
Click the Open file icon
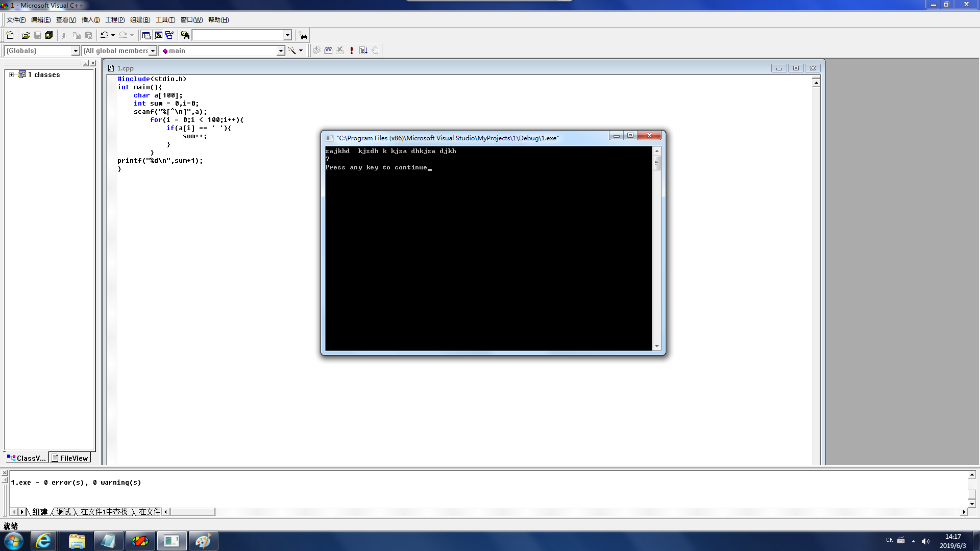tap(26, 35)
